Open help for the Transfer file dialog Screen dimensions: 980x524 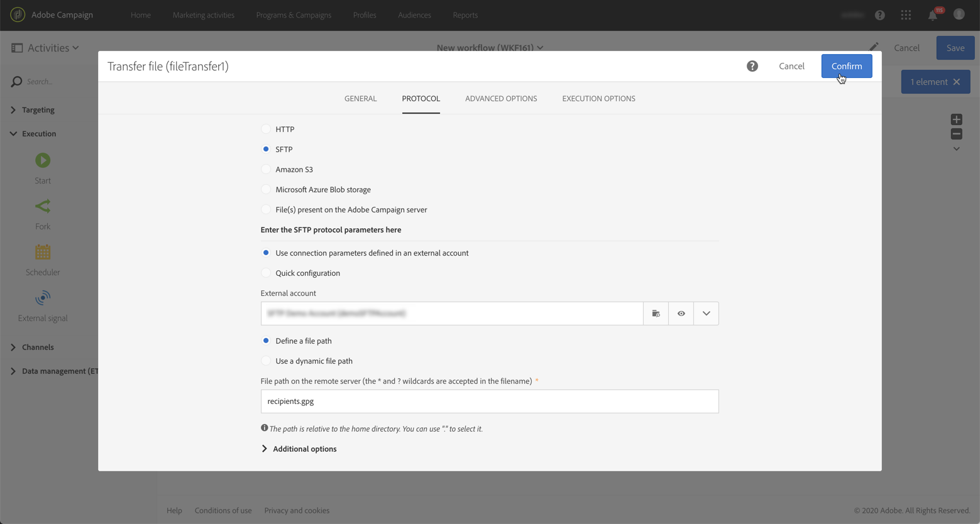pyautogui.click(x=752, y=66)
